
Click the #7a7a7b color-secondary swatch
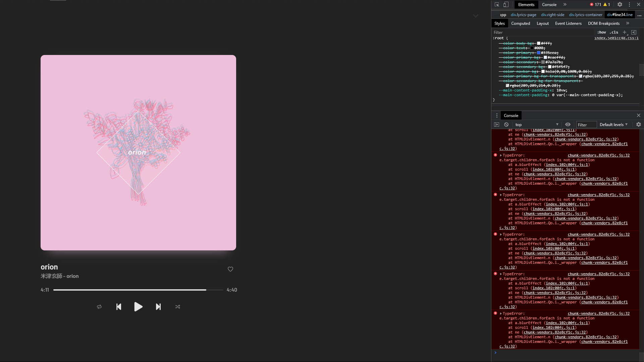(543, 62)
